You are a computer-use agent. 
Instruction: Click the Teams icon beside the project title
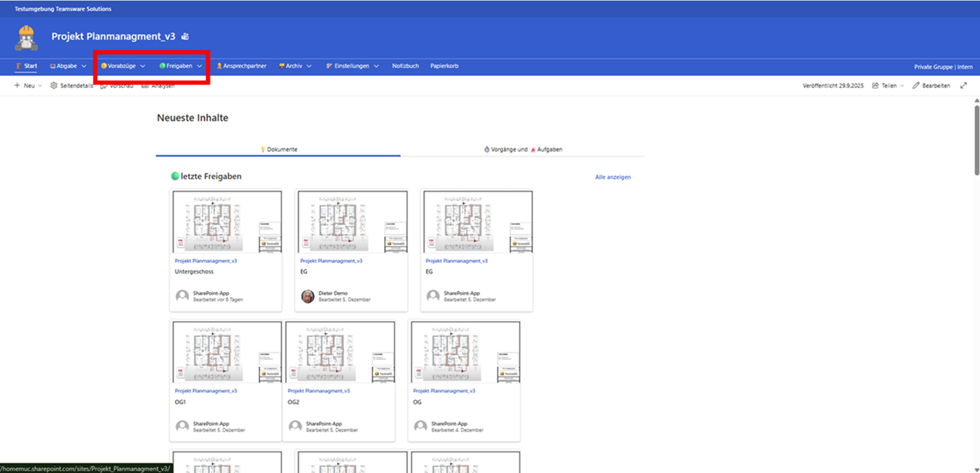point(185,37)
